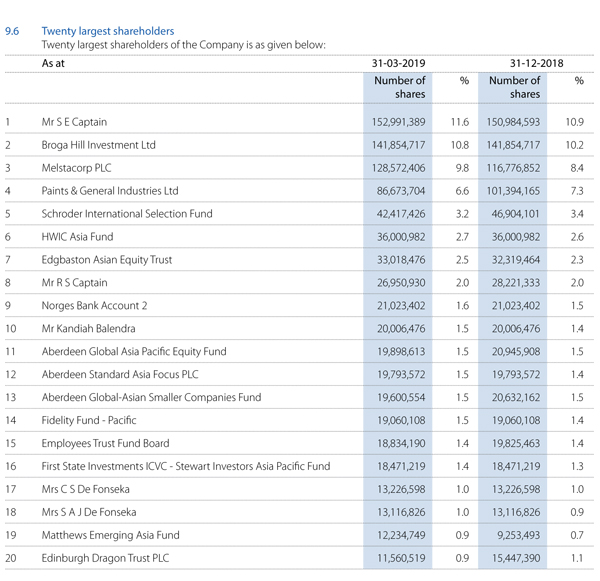Click shareholder name 'Mr Kandiah Balendra'

(x=88, y=328)
